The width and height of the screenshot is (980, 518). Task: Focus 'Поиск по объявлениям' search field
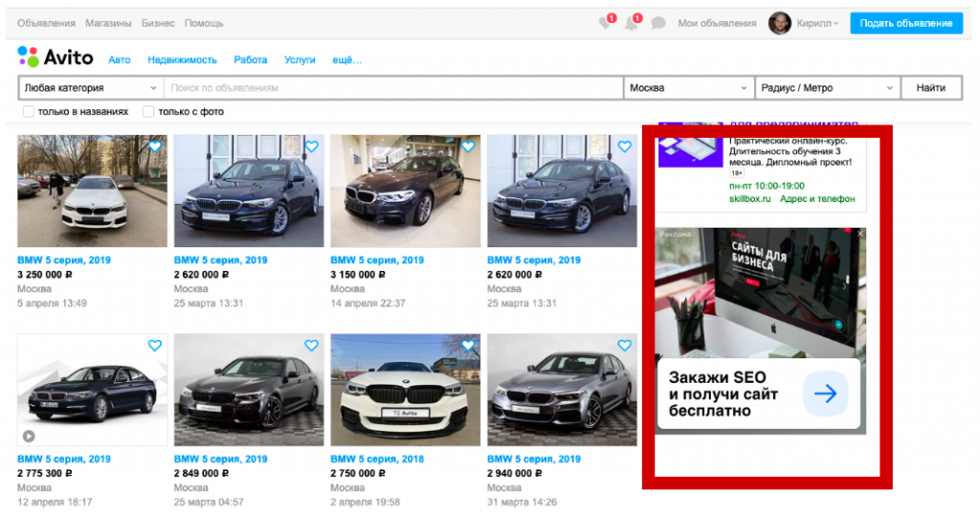[393, 88]
